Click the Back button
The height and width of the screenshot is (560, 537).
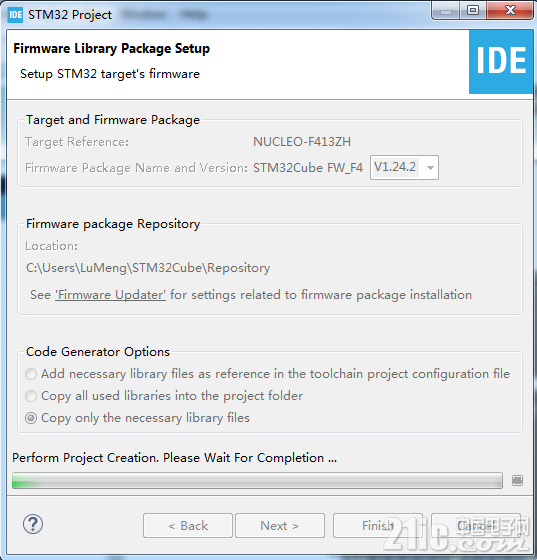click(x=188, y=525)
